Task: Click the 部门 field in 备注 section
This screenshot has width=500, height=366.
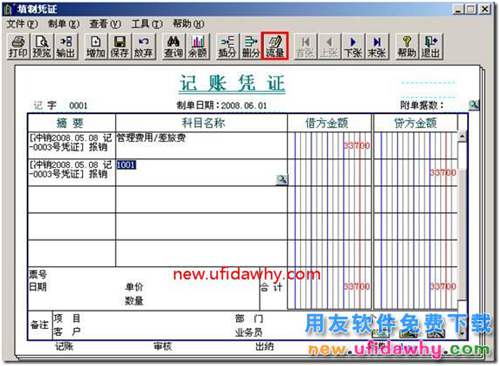Action: click(249, 318)
